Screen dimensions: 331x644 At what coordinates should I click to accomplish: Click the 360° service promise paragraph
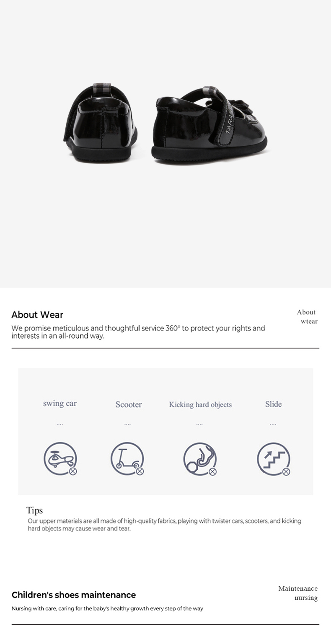point(138,332)
